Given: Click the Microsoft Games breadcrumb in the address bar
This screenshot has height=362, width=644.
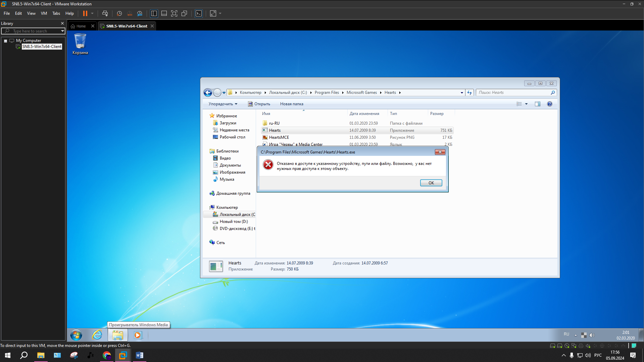Looking at the screenshot, I should click(361, 93).
